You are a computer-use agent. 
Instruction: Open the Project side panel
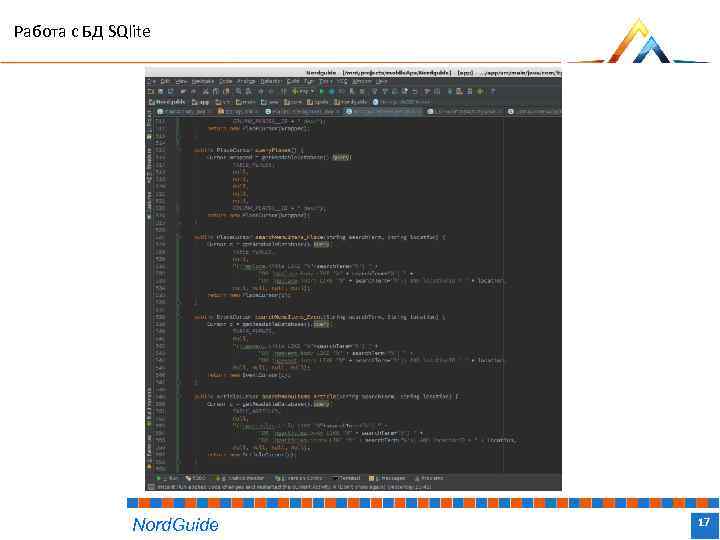pos(149,123)
